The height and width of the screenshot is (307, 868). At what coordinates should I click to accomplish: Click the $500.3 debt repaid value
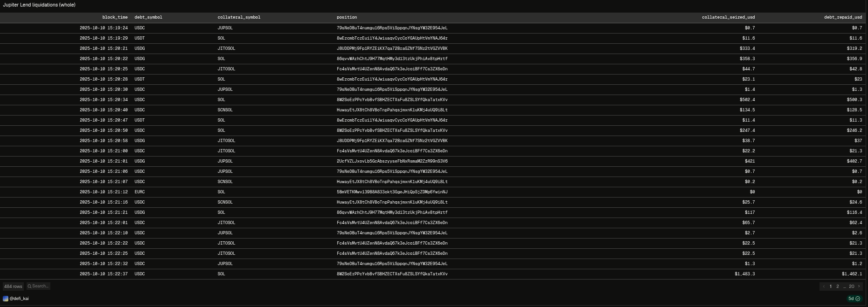(854, 100)
